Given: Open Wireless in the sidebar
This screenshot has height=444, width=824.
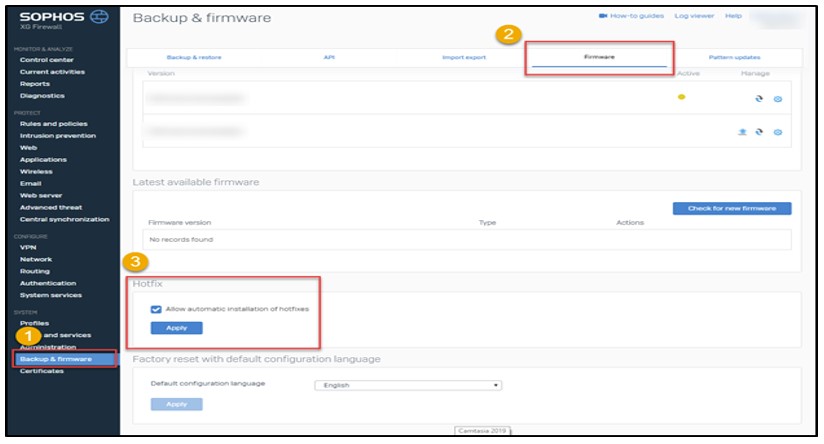Looking at the screenshot, I should (x=36, y=172).
